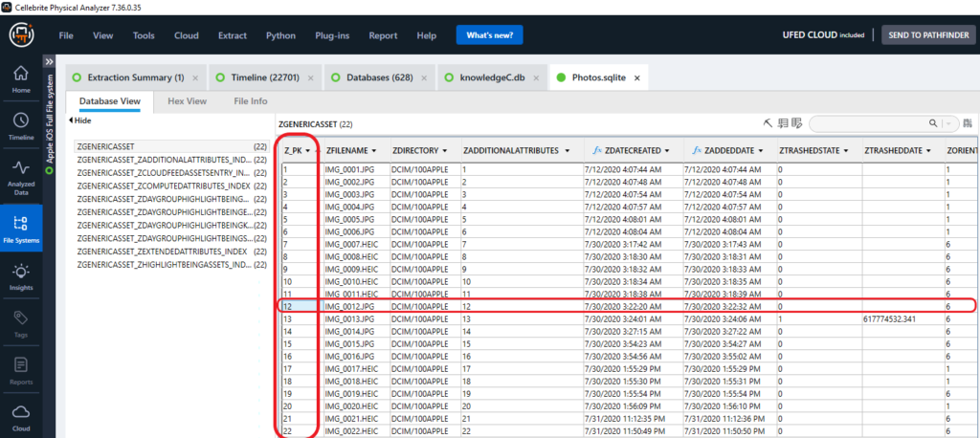Image resolution: width=980 pixels, height=438 pixels.
Task: Open the Extract menu
Action: [232, 35]
